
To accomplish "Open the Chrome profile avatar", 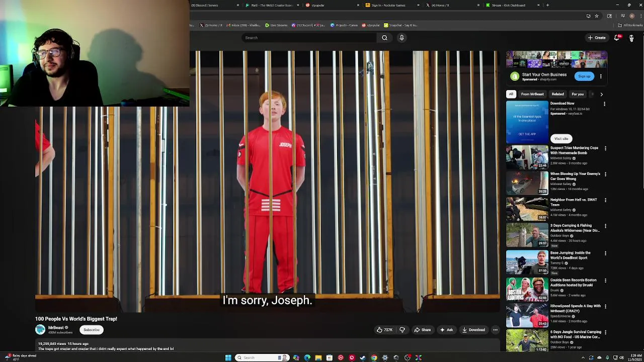I will [632, 16].
